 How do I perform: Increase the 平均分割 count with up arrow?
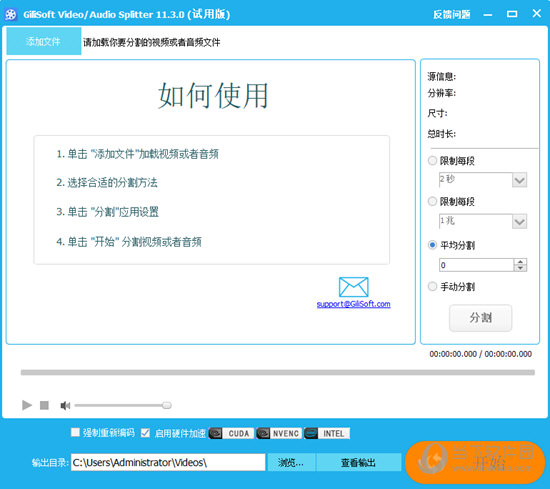click(520, 262)
